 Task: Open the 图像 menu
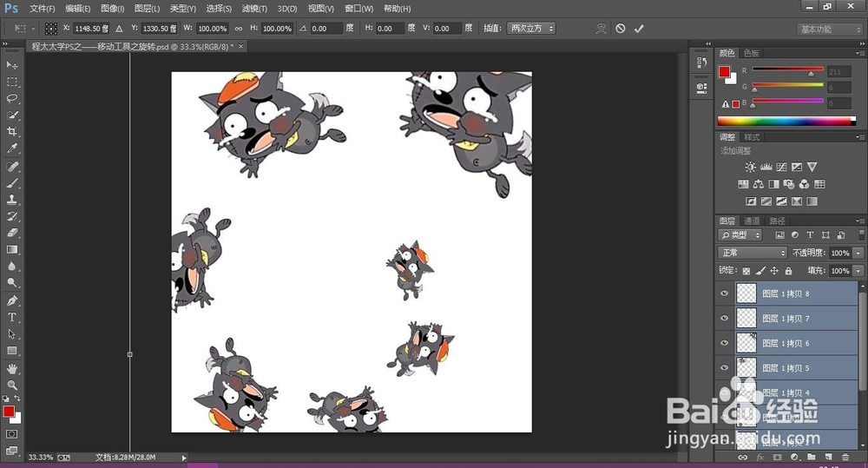point(113,9)
